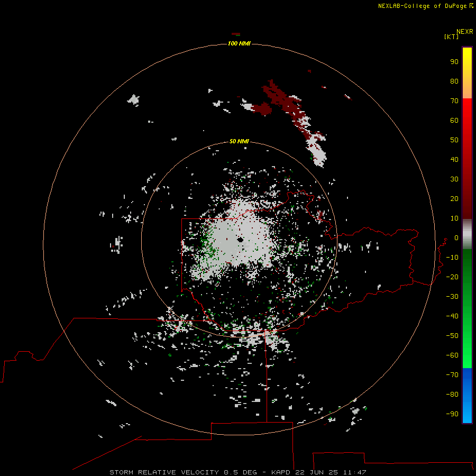Click the -40 value on the velocity scale
Viewport: 476px width, 476px height.
pos(452,316)
